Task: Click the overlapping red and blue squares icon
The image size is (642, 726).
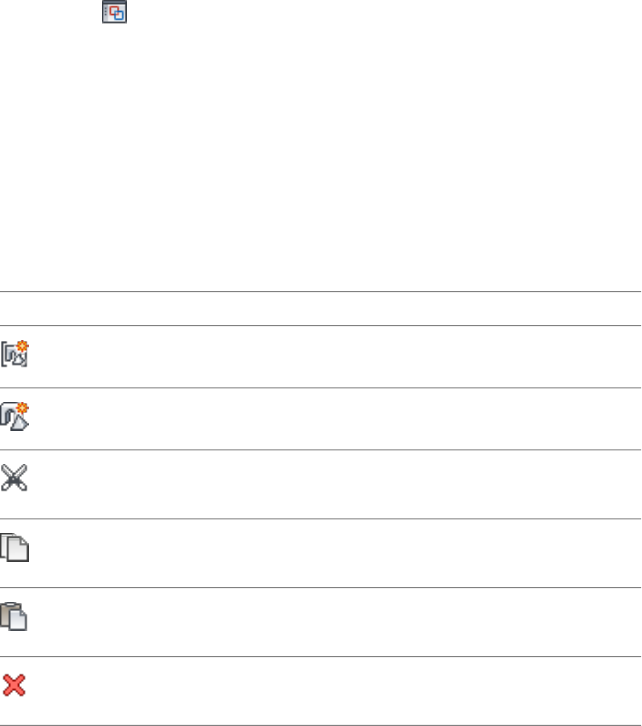Action: coord(117,12)
